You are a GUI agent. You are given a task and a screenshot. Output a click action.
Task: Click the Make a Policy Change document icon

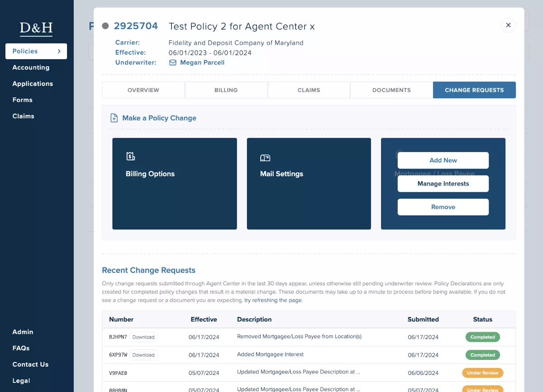coord(113,118)
